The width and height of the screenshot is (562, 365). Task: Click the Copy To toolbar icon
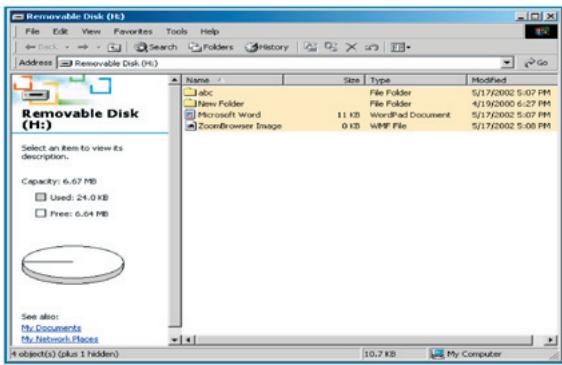(330, 47)
